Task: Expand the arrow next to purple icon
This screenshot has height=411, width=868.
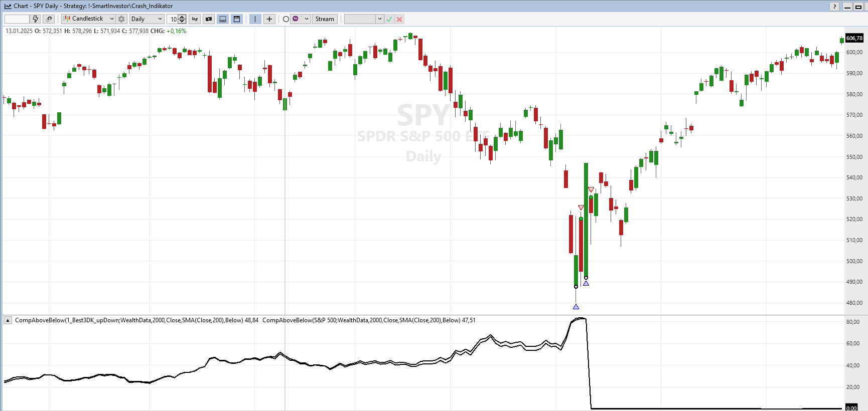Action: pos(307,19)
